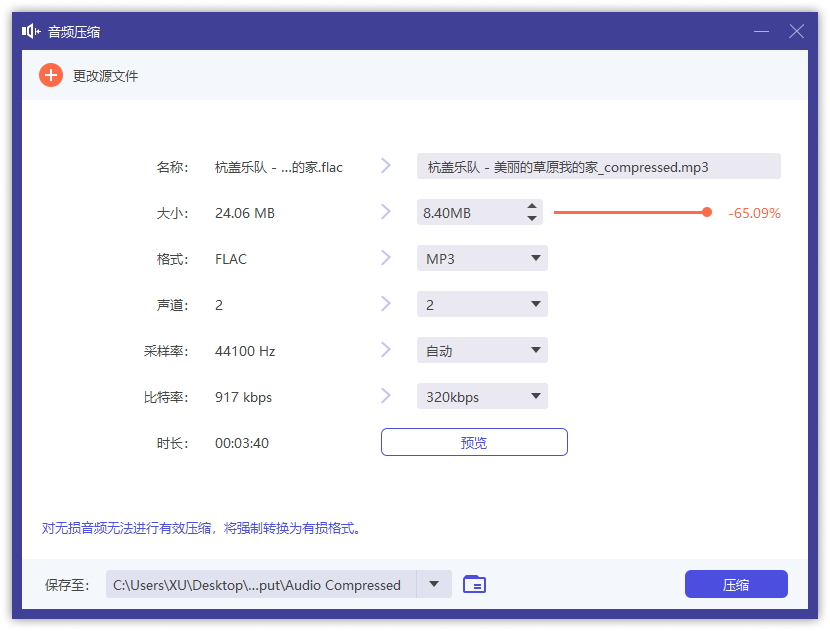Click the speaker icon in the title bar
This screenshot has width=830, height=631.
[x=28, y=31]
